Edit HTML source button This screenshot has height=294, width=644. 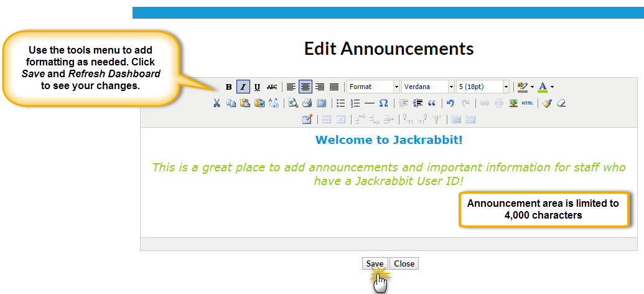(x=528, y=103)
